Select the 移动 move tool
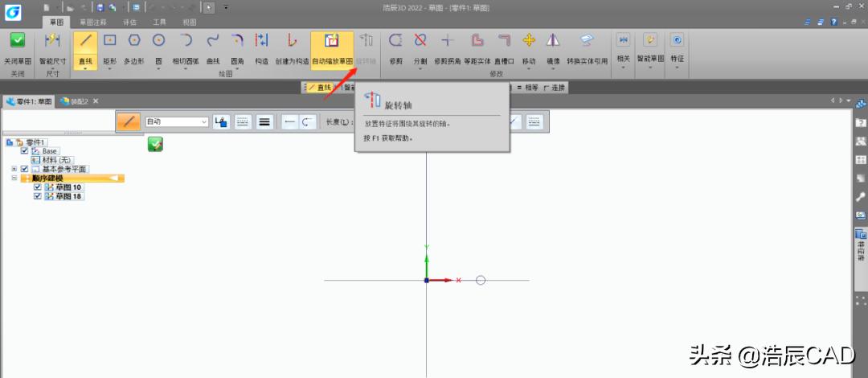The height and width of the screenshot is (378, 868). (x=529, y=49)
